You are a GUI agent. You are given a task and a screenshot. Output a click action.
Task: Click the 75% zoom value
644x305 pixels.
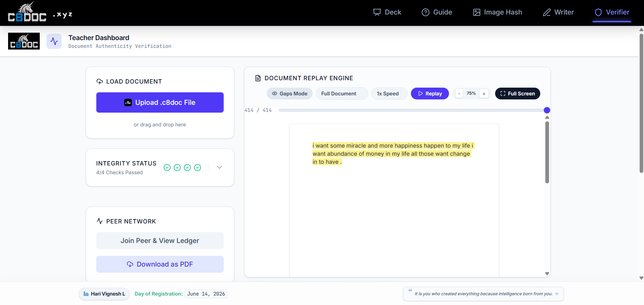[x=471, y=93]
